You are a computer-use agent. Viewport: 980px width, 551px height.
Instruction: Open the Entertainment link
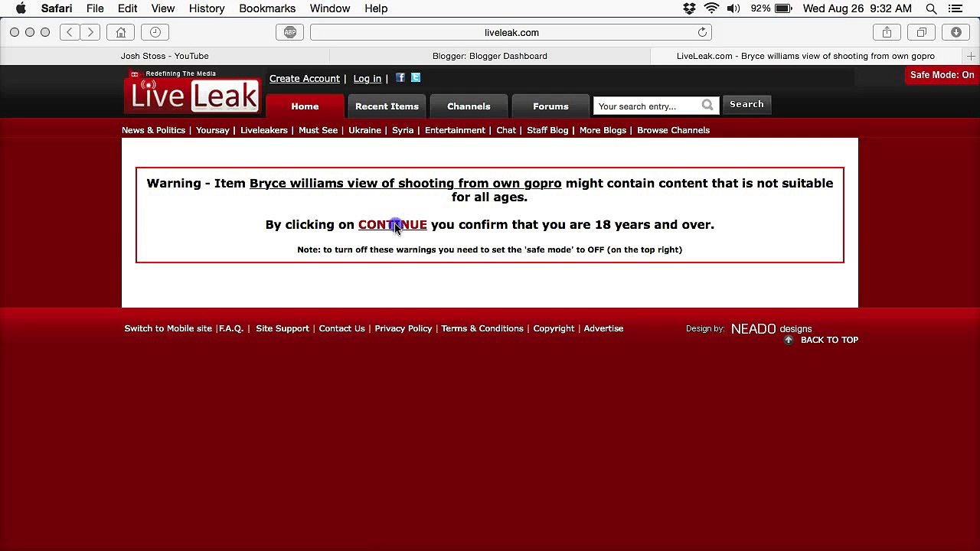455,130
